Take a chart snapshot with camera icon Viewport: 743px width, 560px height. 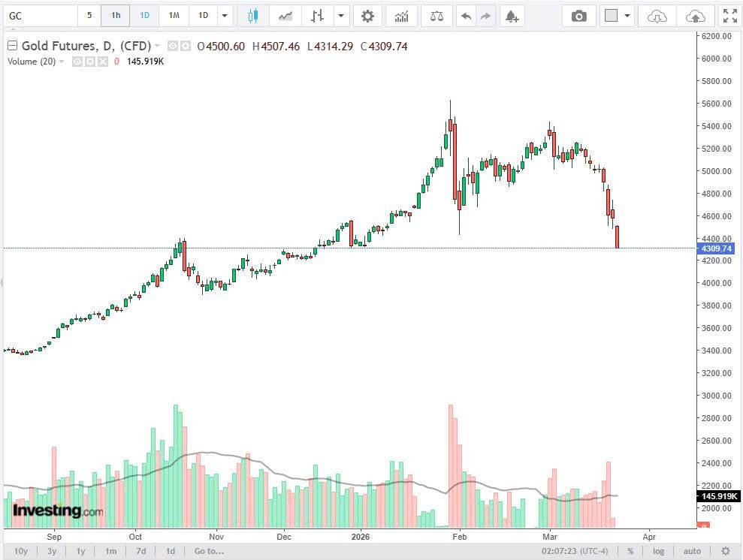(578, 16)
